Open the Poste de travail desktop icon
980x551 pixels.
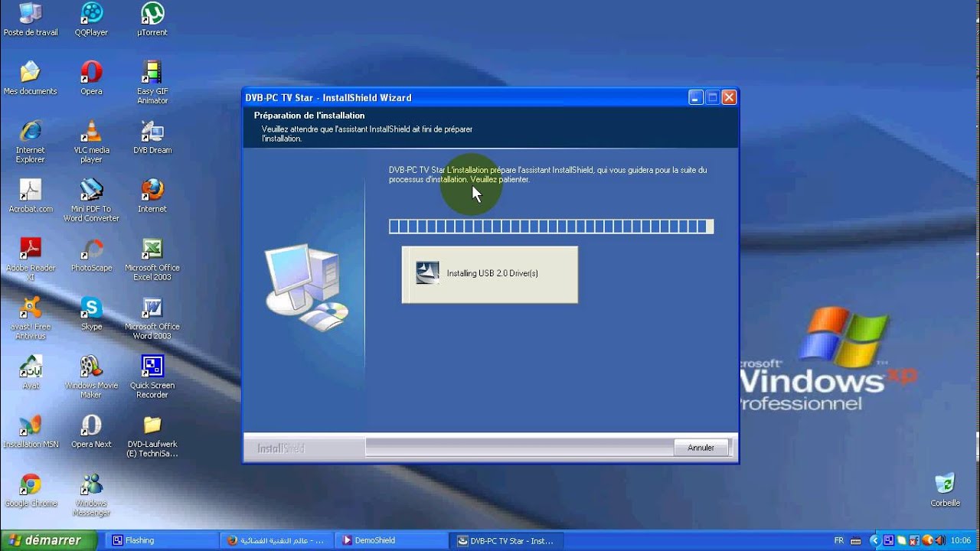point(30,21)
